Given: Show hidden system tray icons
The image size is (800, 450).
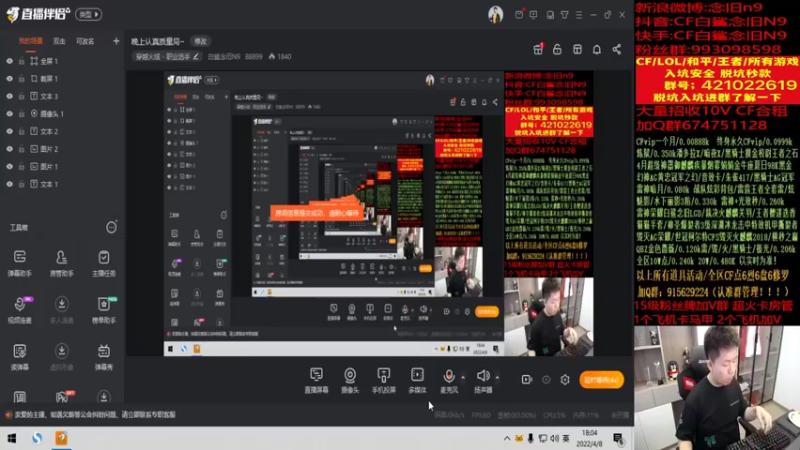Looking at the screenshot, I should click(x=507, y=438).
